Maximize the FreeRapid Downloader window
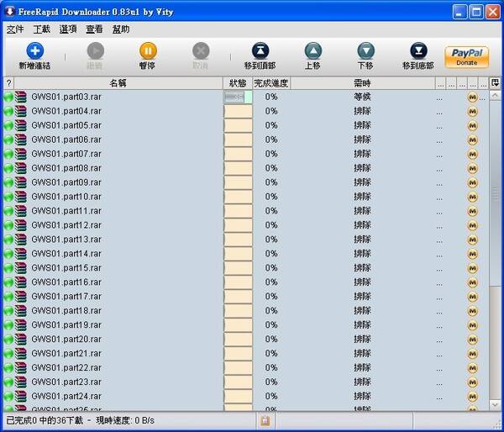Viewport: 504px width, 432px height. (476, 12)
